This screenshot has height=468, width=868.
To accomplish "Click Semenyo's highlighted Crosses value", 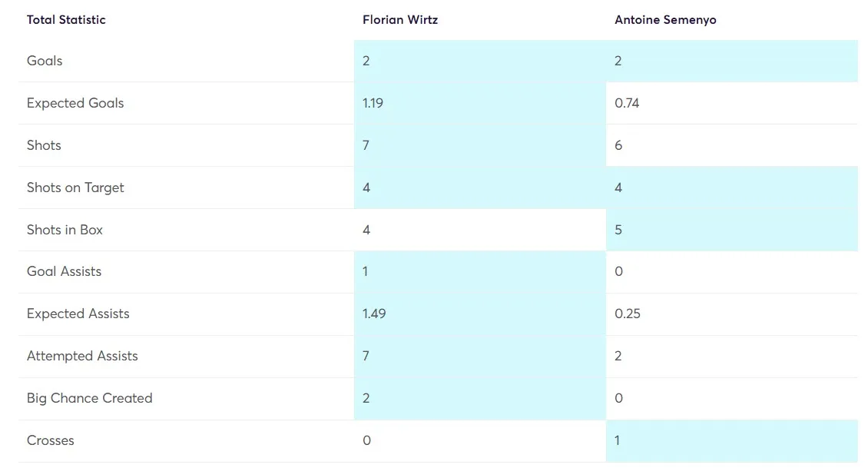I will tap(618, 440).
